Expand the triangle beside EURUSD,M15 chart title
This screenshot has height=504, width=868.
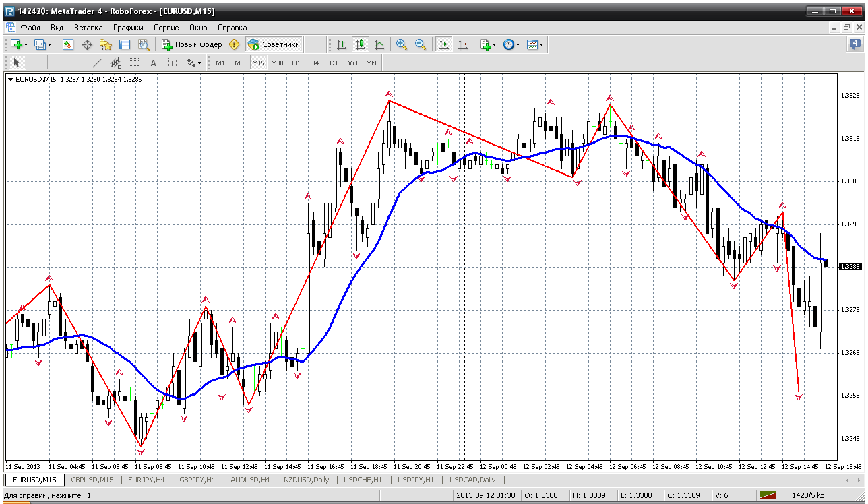[x=10, y=80]
